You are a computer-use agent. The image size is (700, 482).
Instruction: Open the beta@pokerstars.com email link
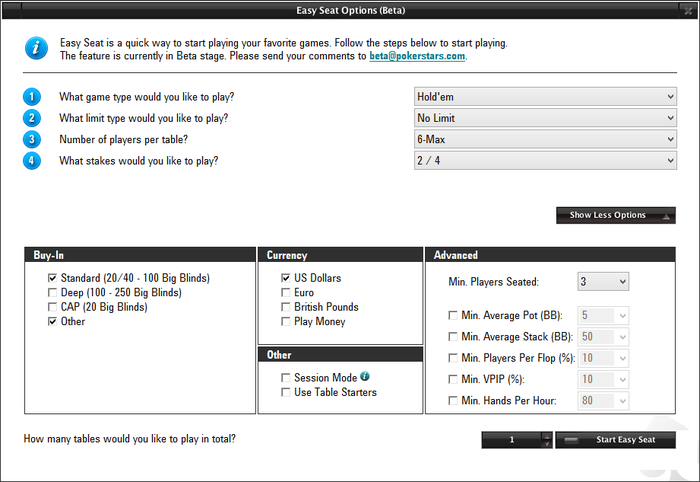(417, 56)
